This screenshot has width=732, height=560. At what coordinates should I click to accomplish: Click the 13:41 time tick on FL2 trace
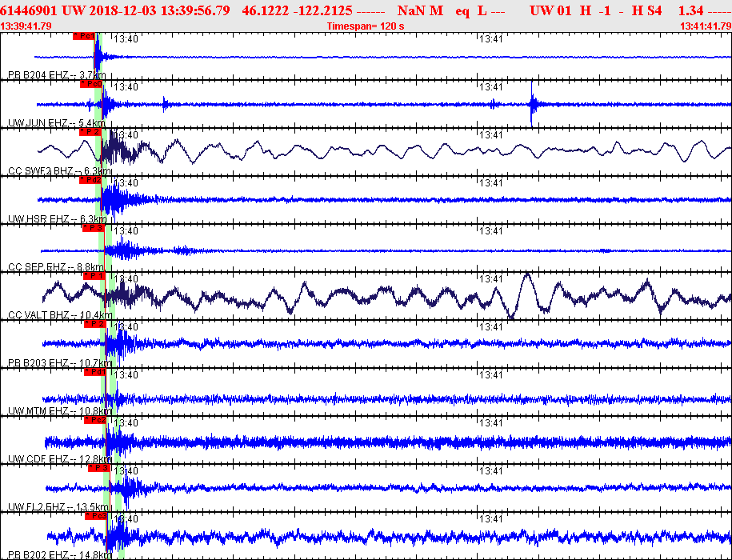pos(491,471)
